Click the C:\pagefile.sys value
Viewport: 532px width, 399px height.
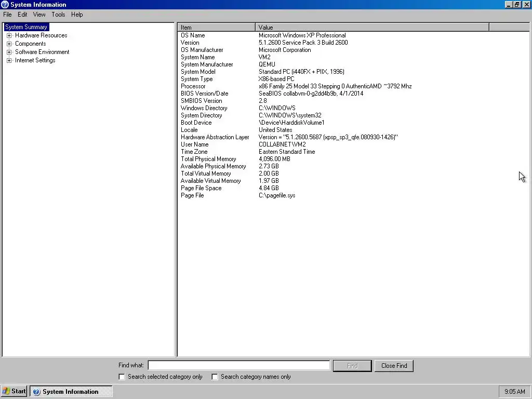[277, 196]
